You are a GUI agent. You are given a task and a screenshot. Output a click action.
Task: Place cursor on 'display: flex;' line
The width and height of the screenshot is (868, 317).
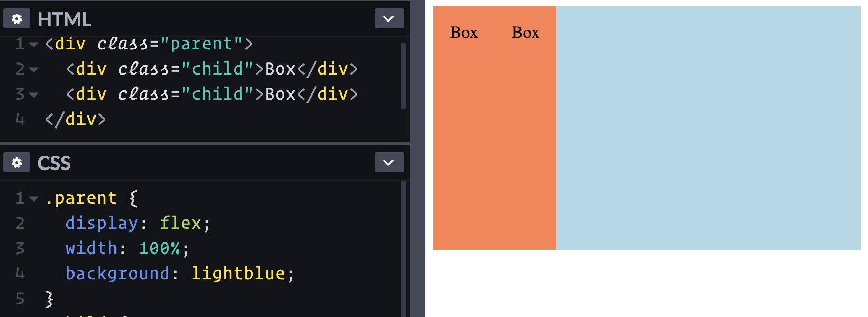click(x=138, y=223)
